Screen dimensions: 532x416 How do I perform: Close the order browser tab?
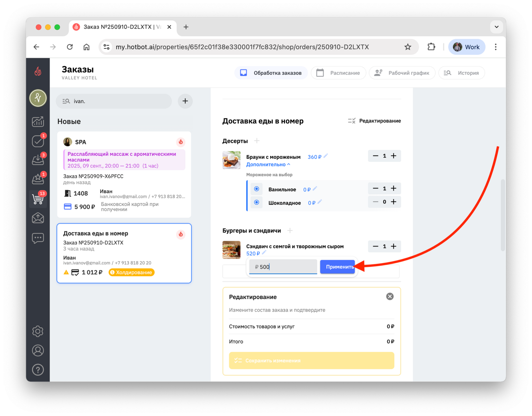169,27
